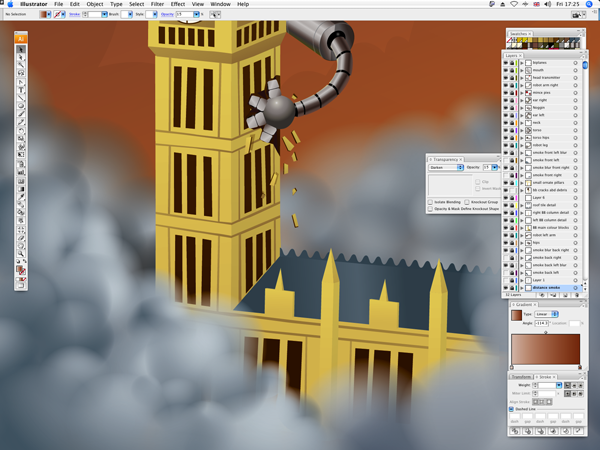Screen dimensions: 600x450
Task: Select the Magic Wand tool
Action: 21,65
